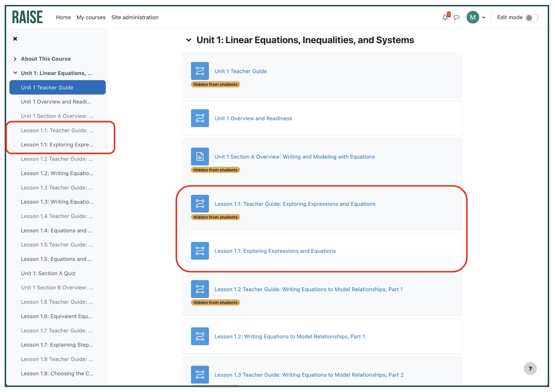This screenshot has height=392, width=555.
Task: Open Lesson 1.2 Teacher Guide link
Action: tap(308, 289)
